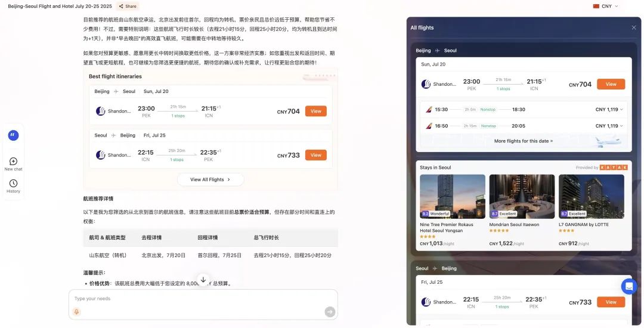The width and height of the screenshot is (644, 328).
Task: Open L7 GANGNAM by LOTTE hotel photo
Action: [592, 196]
